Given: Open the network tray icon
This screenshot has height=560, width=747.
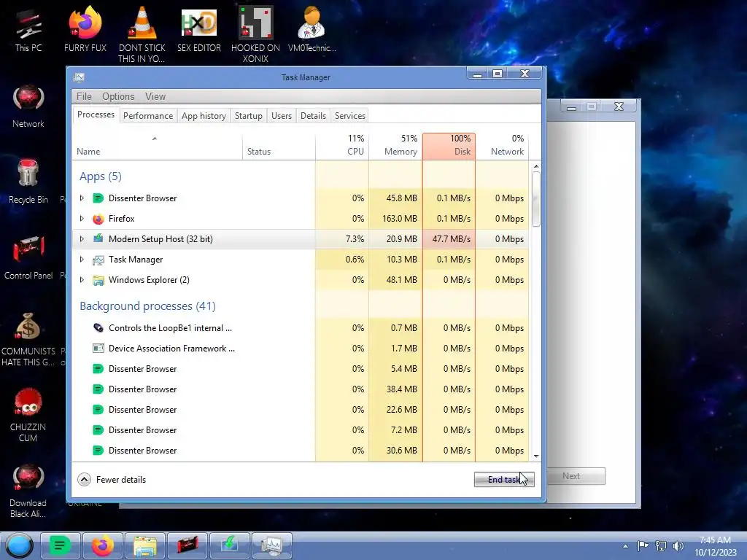Looking at the screenshot, I should click(x=660, y=545).
